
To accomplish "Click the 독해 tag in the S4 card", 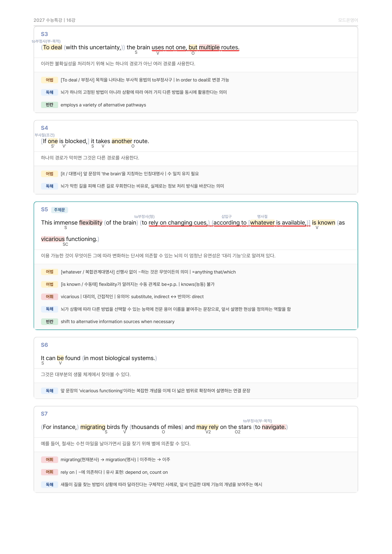I will pyautogui.click(x=49, y=186).
